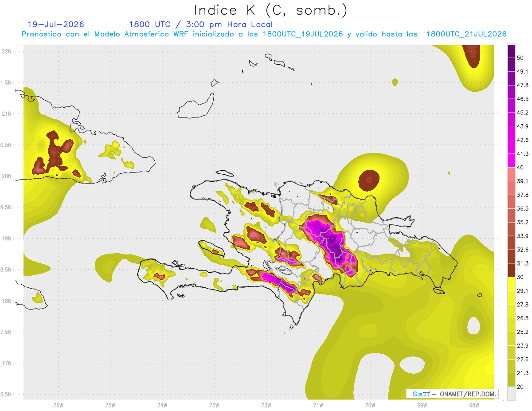This screenshot has width=532, height=411.
Task: Select the magenta legend band between 40 and 41.3
Action: click(511, 160)
